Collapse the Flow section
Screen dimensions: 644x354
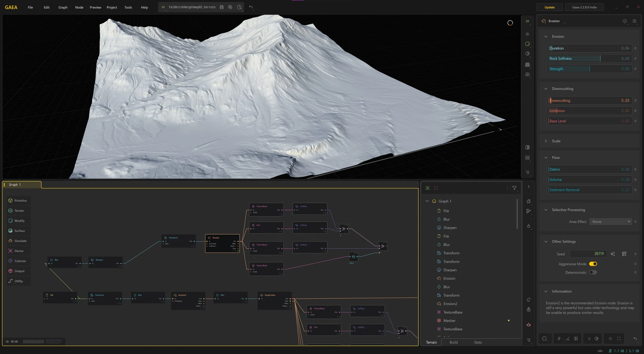tap(546, 158)
